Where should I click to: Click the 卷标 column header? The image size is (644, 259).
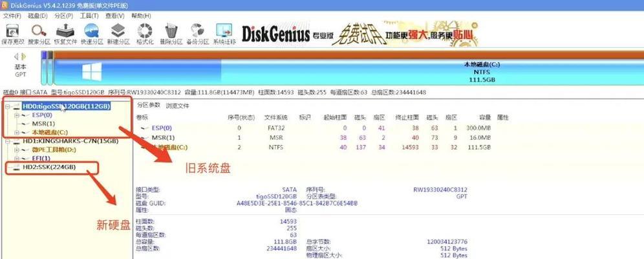pyautogui.click(x=142, y=118)
